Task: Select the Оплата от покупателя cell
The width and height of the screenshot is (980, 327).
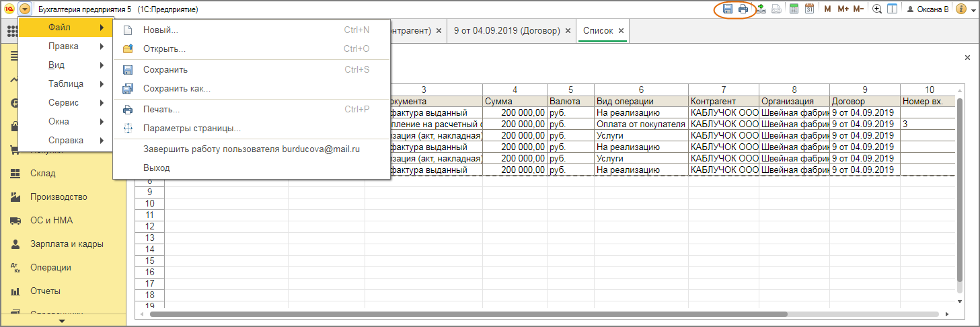Action: [641, 124]
